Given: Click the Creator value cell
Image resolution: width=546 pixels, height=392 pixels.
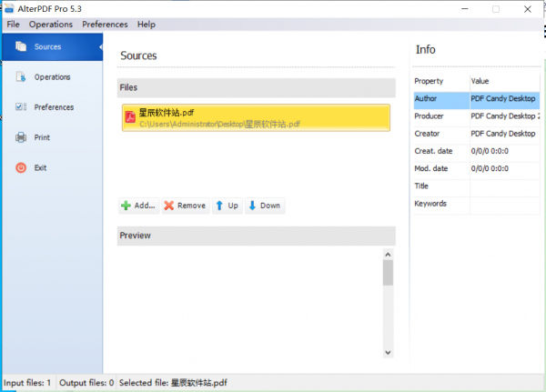Looking at the screenshot, I should point(505,134).
